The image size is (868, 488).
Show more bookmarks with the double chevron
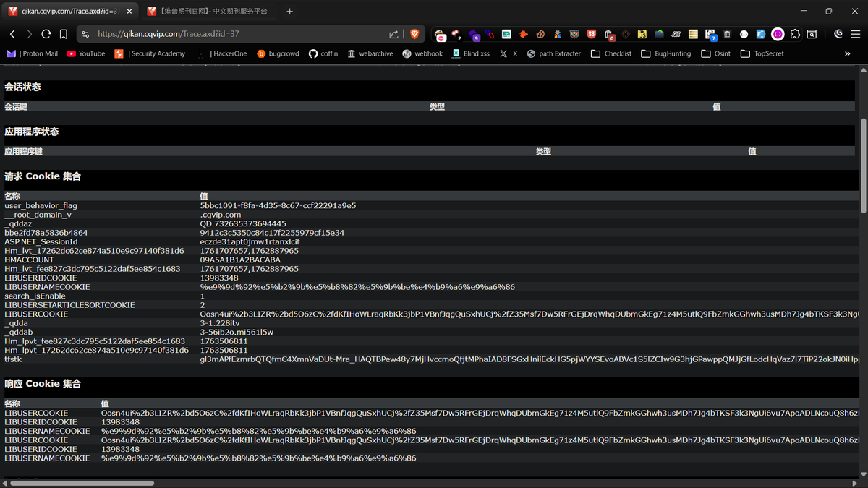click(x=847, y=53)
